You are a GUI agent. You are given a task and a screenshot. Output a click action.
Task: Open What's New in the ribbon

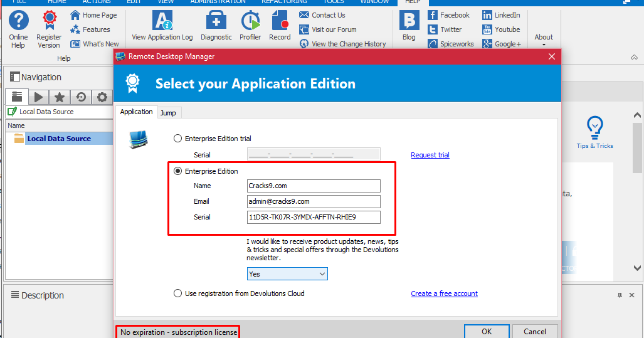point(95,44)
